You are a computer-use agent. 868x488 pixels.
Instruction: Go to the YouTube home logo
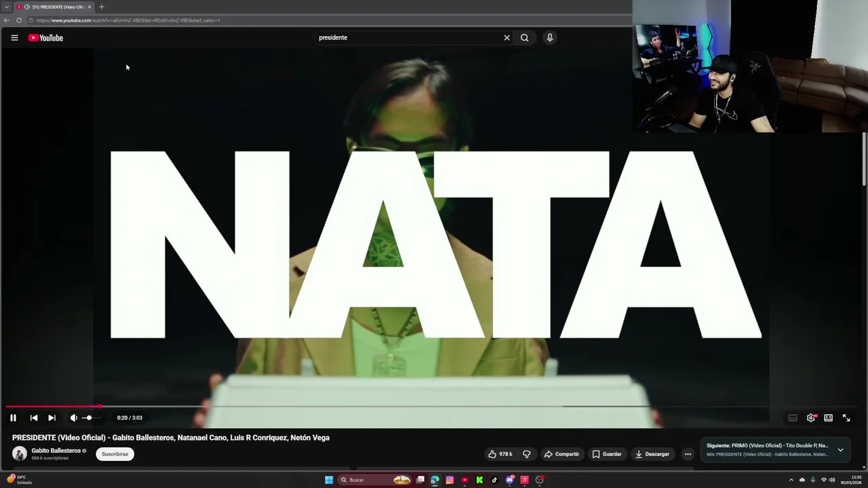click(x=45, y=38)
